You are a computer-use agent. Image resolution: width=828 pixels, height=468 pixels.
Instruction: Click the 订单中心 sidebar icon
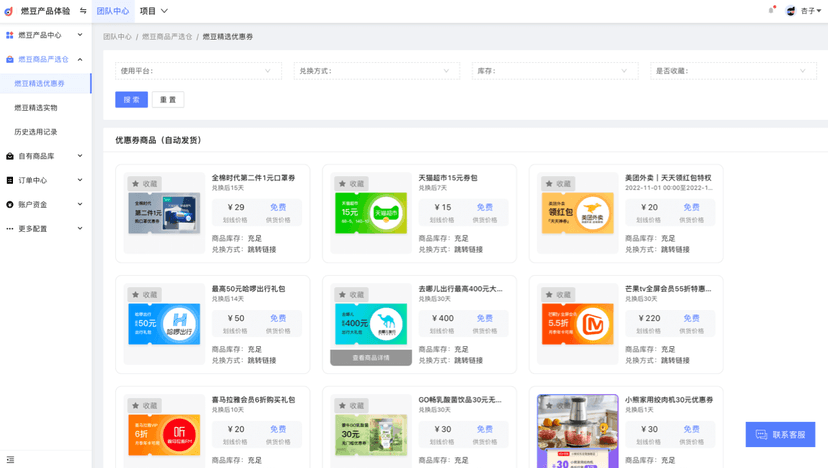pyautogui.click(x=10, y=180)
